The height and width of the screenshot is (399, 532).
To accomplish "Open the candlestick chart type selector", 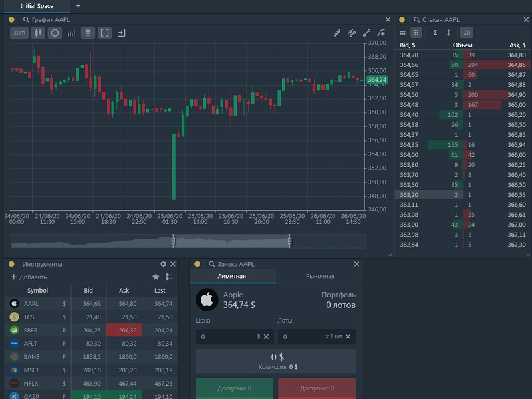I will point(37,33).
